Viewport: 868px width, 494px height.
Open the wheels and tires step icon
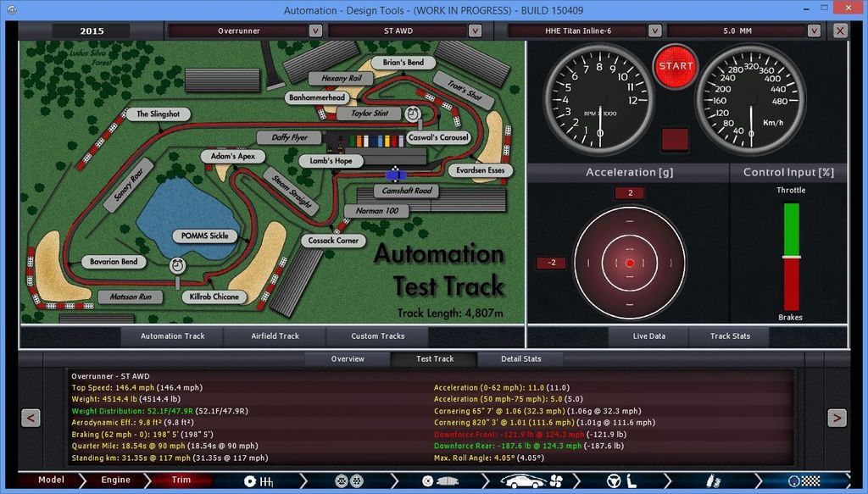pyautogui.click(x=349, y=481)
